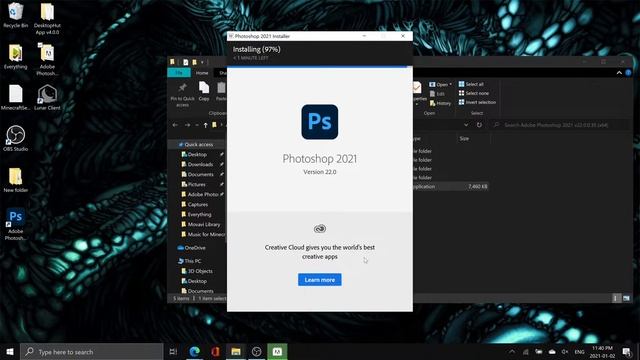This screenshot has height=360, width=640.
Task: Click the Photoshop Ps logo in installer
Action: click(320, 122)
